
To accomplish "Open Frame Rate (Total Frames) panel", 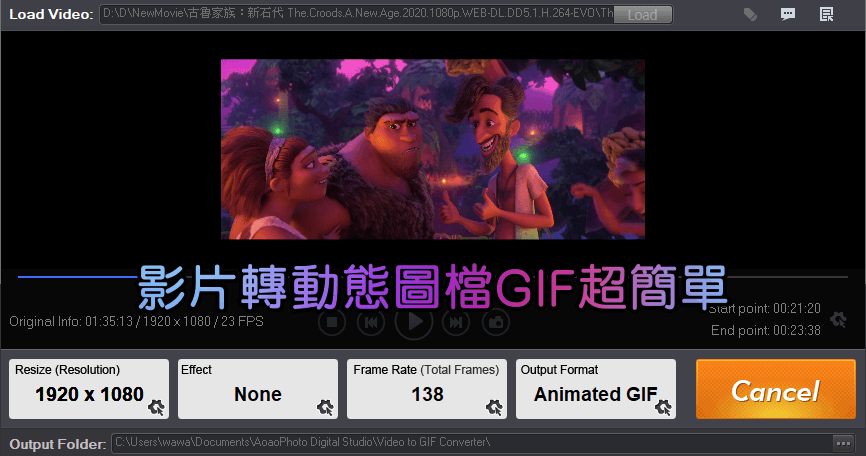I will (427, 389).
